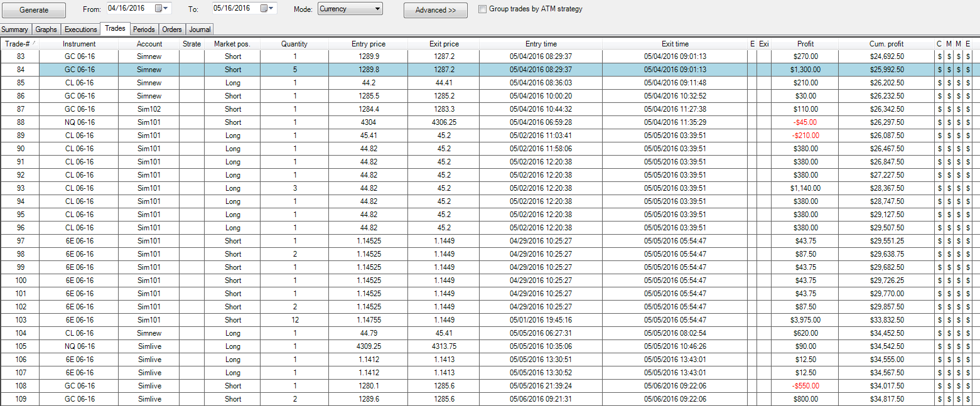This screenshot has width=980, height=406.
Task: Sort by the Quantity column header
Action: point(294,44)
